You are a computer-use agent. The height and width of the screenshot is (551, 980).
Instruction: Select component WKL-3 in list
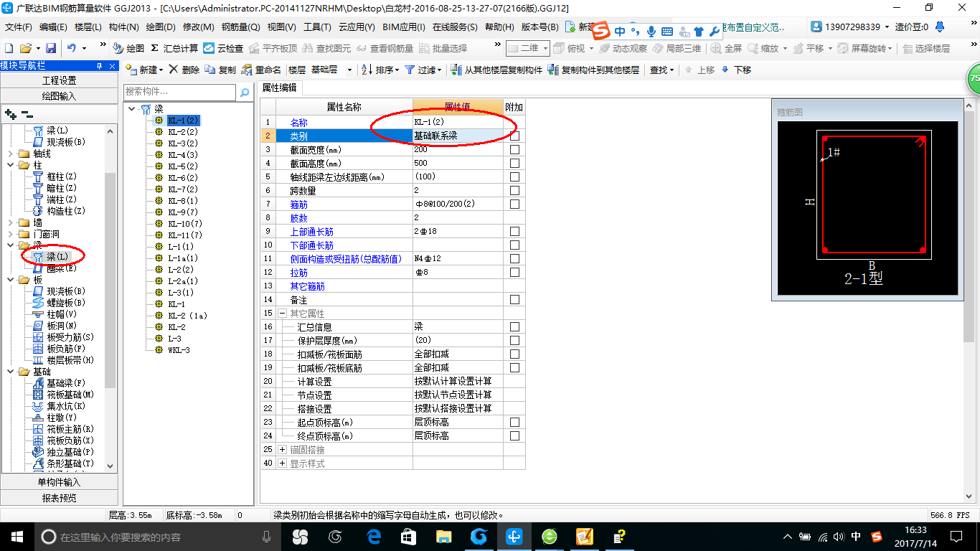point(179,350)
